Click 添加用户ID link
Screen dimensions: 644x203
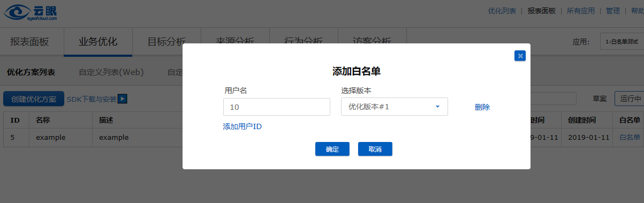pyautogui.click(x=243, y=126)
